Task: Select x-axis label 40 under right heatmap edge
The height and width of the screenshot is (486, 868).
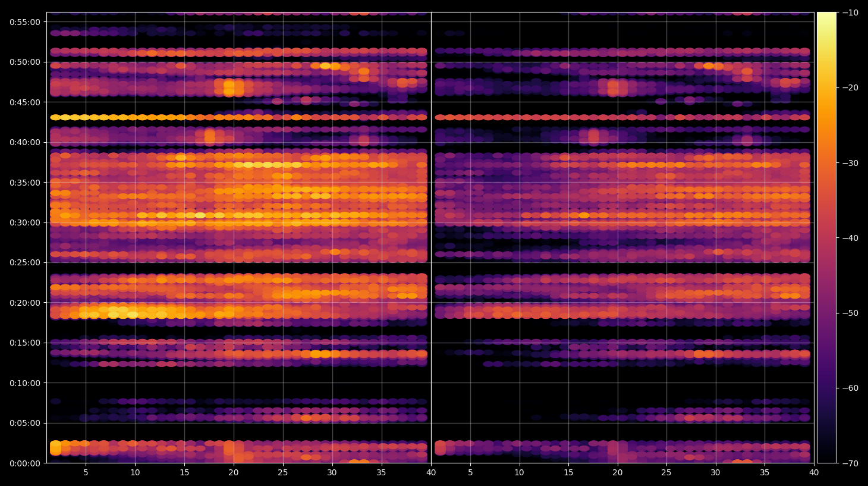Action: 814,473
